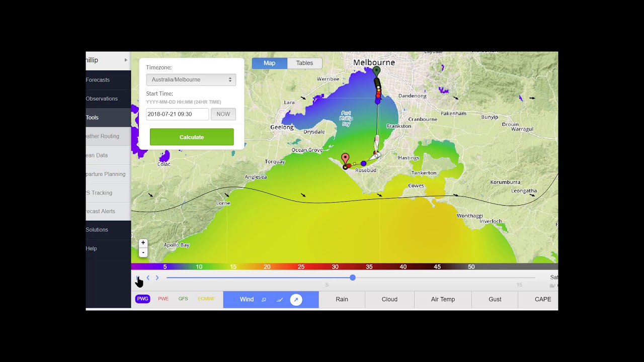This screenshot has height=362, width=644.
Task: Select the wind arrow display icon
Action: coord(296,300)
